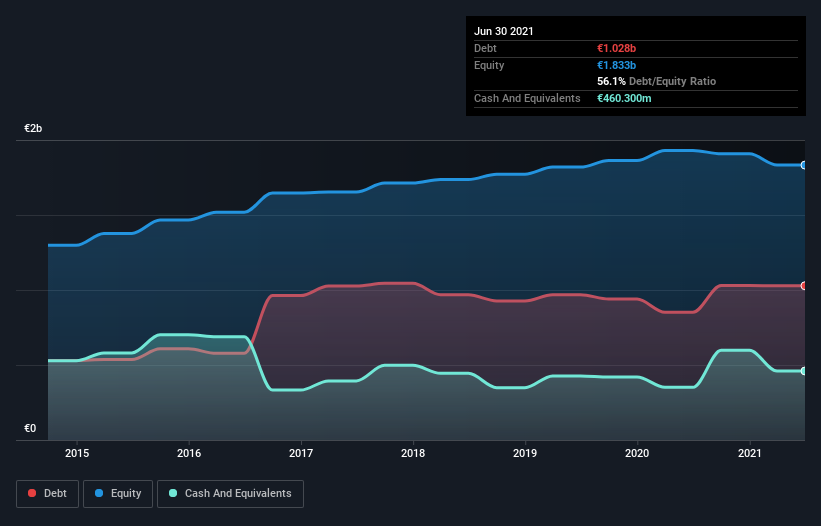The width and height of the screenshot is (821, 526).
Task: Click the teal Cash endpoint marker
Action: click(804, 371)
